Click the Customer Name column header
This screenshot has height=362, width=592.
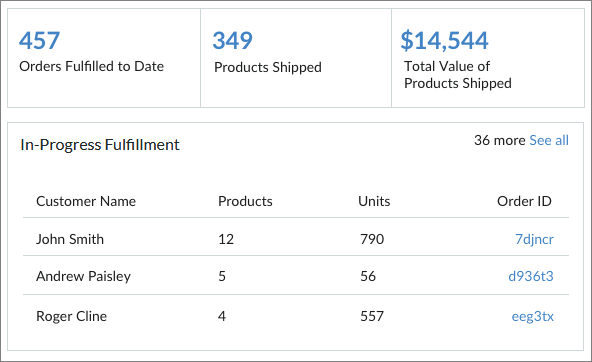(x=86, y=201)
